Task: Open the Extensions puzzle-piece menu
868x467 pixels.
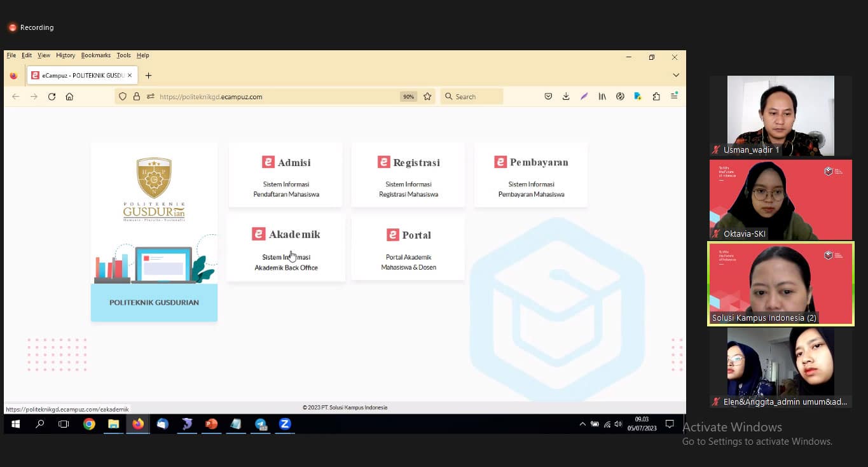Action: coord(656,97)
